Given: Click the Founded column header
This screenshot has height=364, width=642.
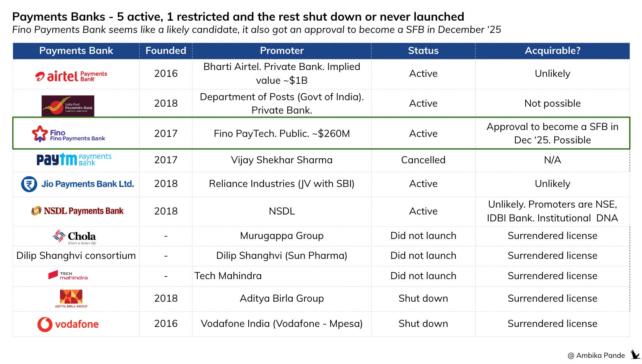Looking at the screenshot, I should coord(166,51).
